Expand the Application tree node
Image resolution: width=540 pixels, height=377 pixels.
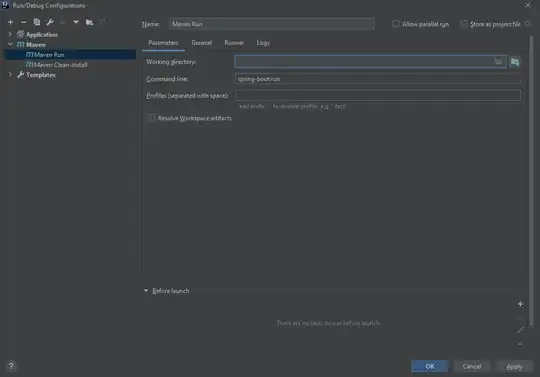pyautogui.click(x=10, y=34)
